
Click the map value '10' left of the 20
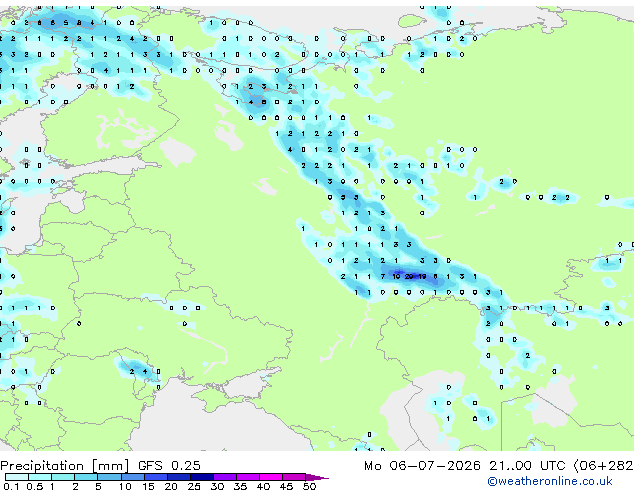(x=396, y=277)
